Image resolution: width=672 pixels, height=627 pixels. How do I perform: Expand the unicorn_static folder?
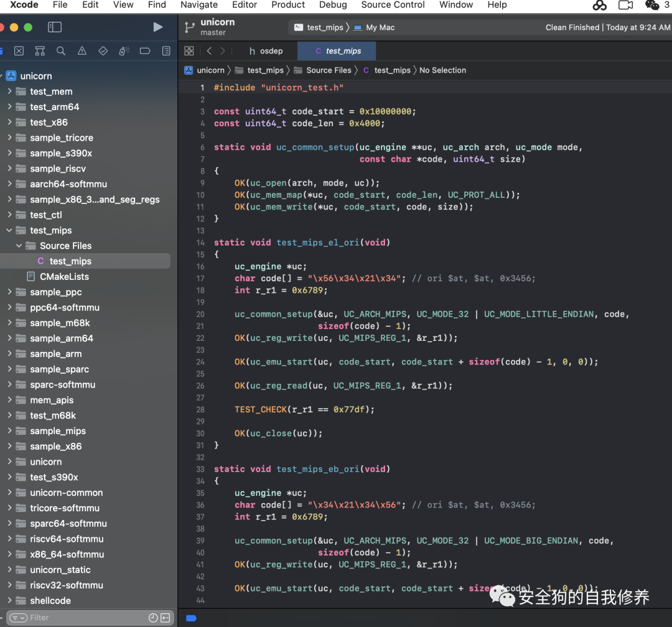(9, 570)
